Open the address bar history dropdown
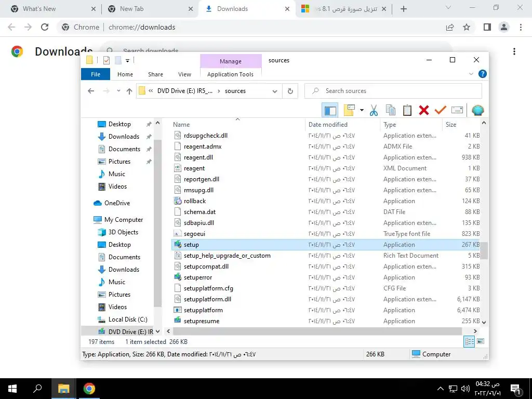This screenshot has height=399, width=532. coord(275,91)
